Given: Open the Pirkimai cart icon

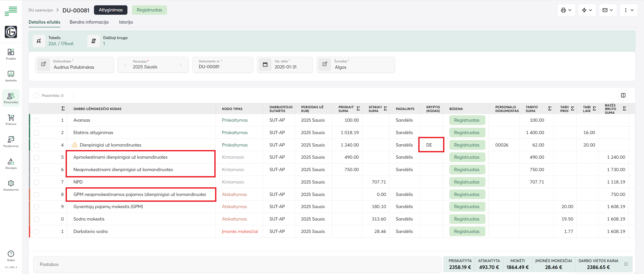Looking at the screenshot, I should (11, 118).
